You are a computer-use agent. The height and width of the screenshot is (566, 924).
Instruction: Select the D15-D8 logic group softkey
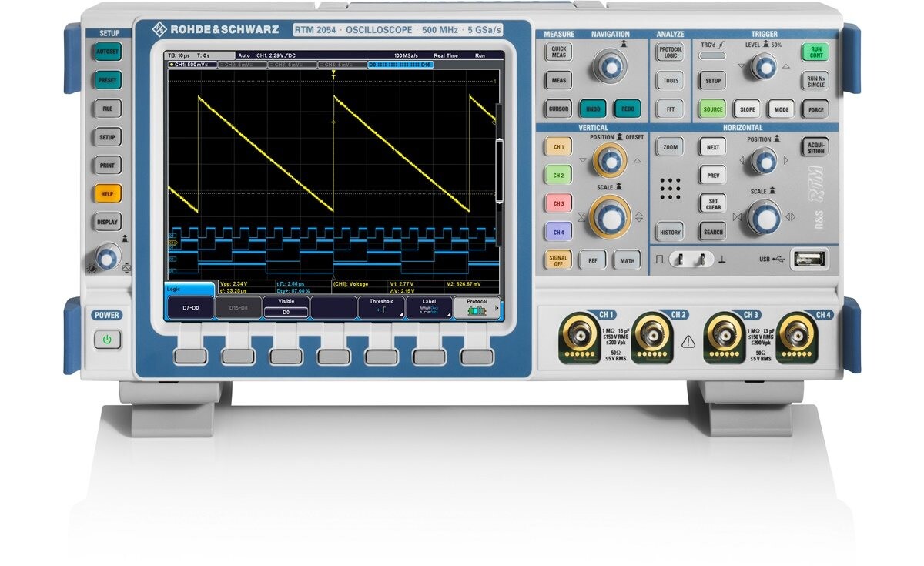pyautogui.click(x=238, y=308)
